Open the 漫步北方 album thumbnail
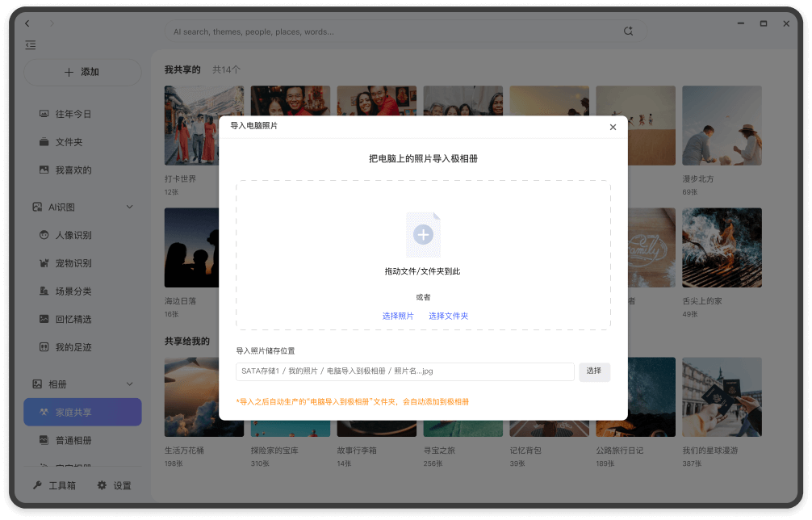Viewport: 812px width, 520px height. tap(722, 126)
